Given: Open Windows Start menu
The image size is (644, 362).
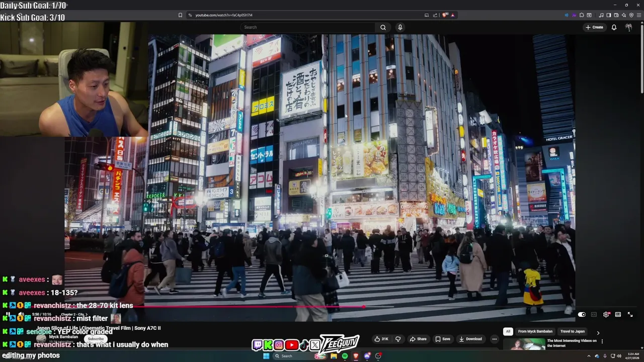Looking at the screenshot, I should pyautogui.click(x=266, y=356).
